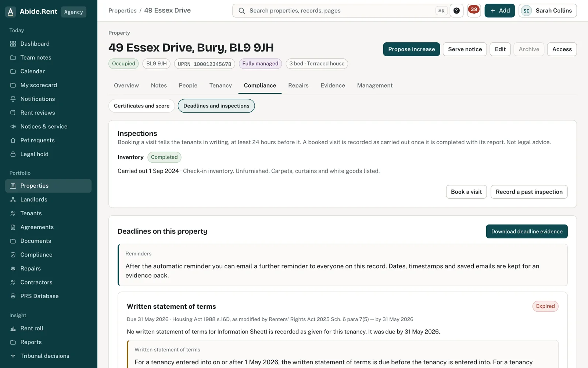The image size is (588, 368).
Task: Show the Certificates and score view
Action: point(142,106)
